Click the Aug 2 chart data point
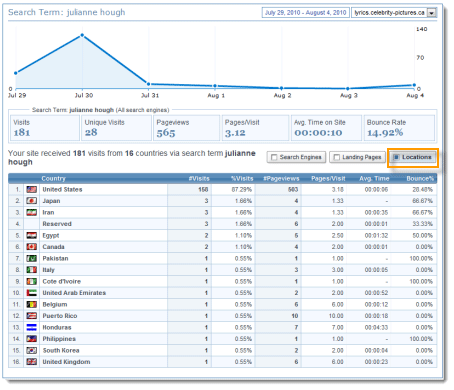 (x=282, y=88)
